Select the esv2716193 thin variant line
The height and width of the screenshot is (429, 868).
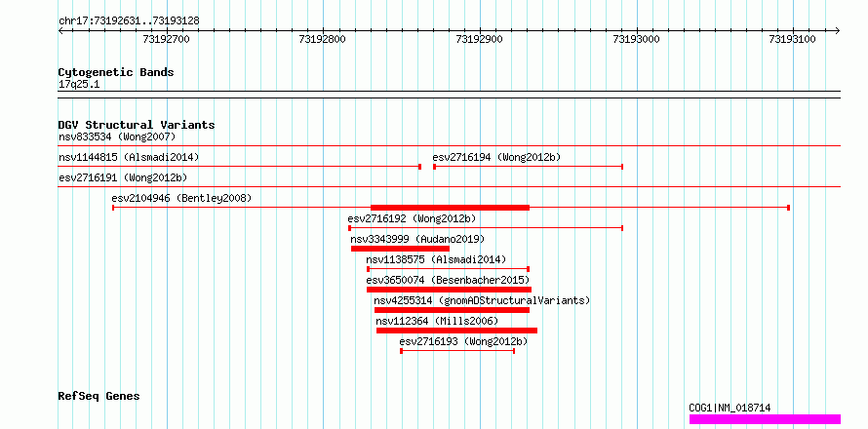click(457, 351)
